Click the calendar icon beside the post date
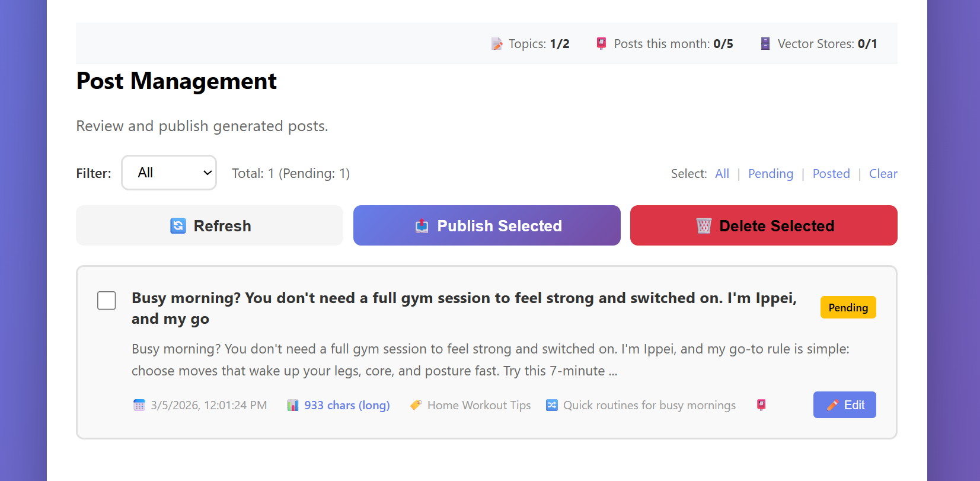This screenshot has width=980, height=481. [x=139, y=405]
